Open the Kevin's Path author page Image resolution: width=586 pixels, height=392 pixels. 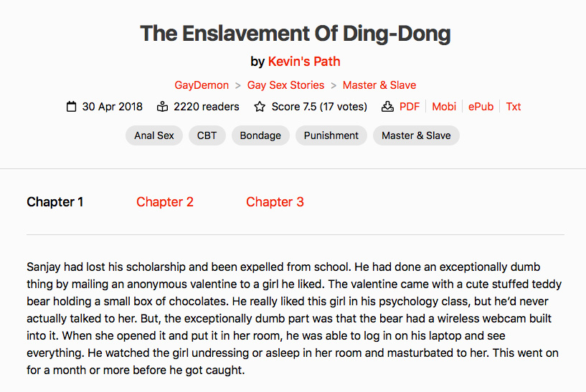304,61
